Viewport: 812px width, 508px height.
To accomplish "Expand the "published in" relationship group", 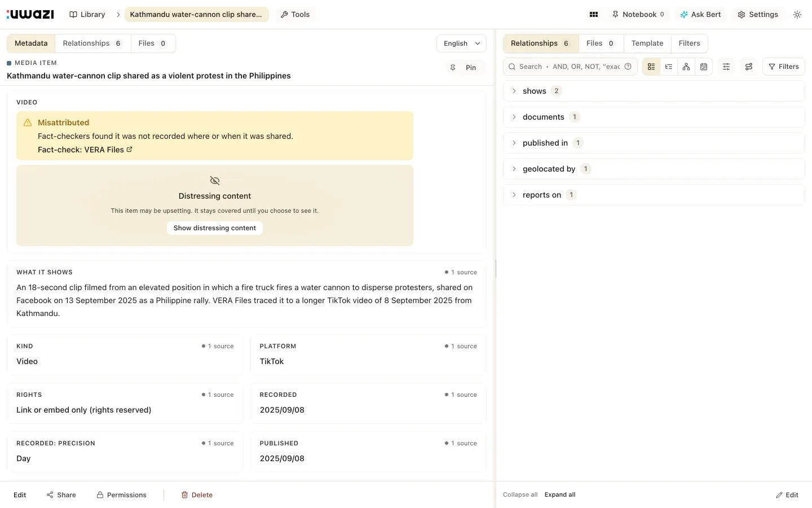I will pos(654,143).
